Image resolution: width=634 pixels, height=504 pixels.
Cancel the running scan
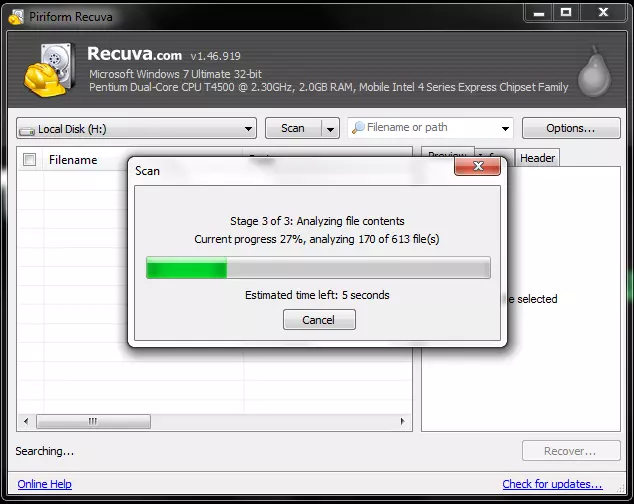tap(319, 320)
